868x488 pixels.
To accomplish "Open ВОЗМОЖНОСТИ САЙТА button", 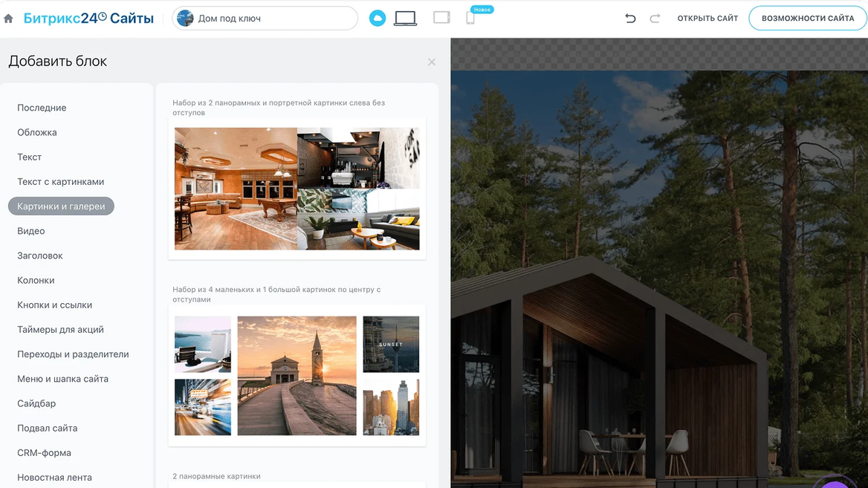I will [x=808, y=19].
